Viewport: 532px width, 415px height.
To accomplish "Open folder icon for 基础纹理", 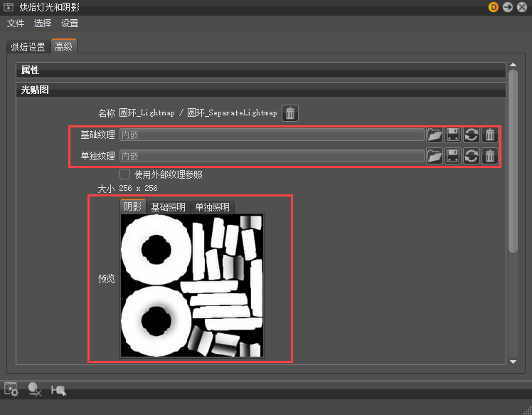I will click(x=435, y=135).
